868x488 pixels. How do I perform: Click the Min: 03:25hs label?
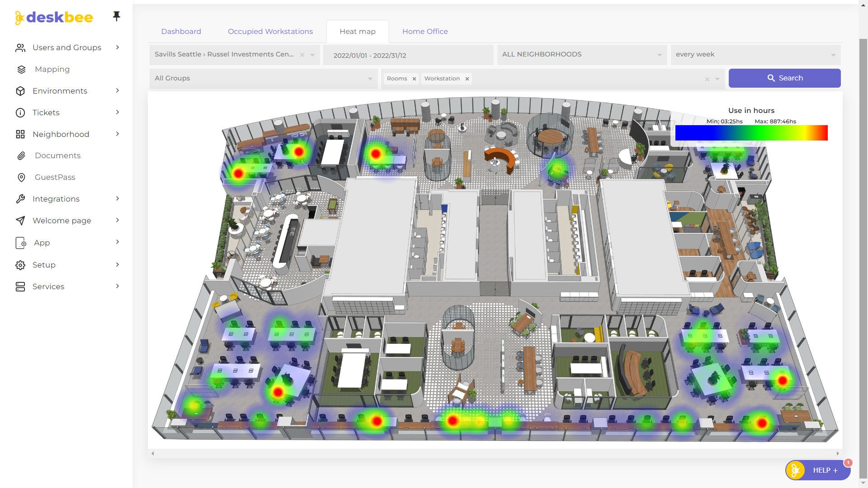pyautogui.click(x=725, y=122)
